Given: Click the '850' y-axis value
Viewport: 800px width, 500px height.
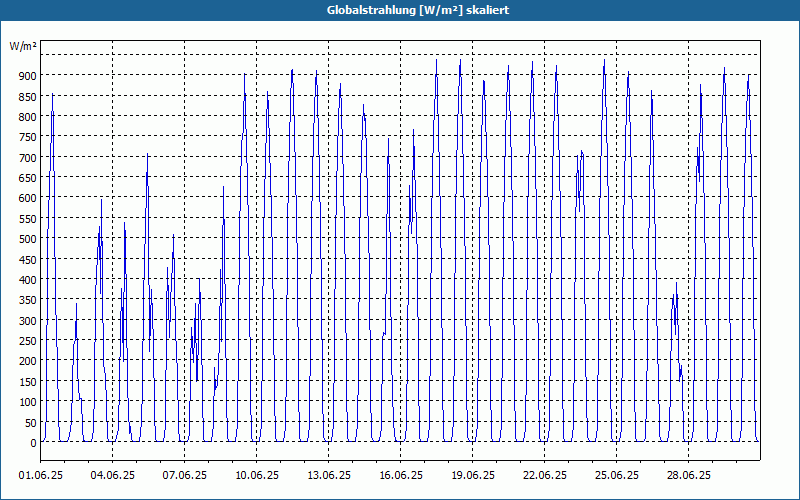Looking at the screenshot, I should 28,96.
